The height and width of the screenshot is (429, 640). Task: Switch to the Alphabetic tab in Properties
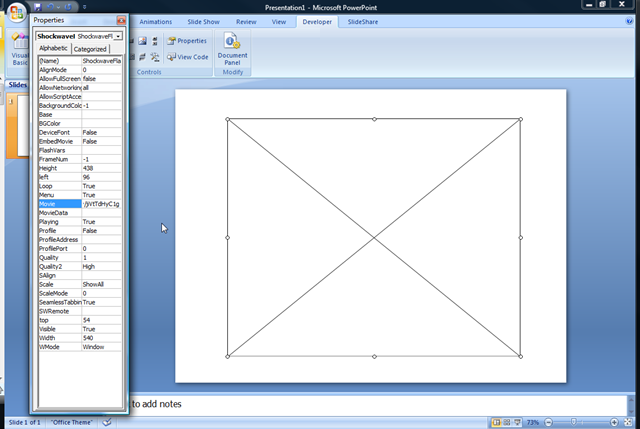tap(53, 48)
